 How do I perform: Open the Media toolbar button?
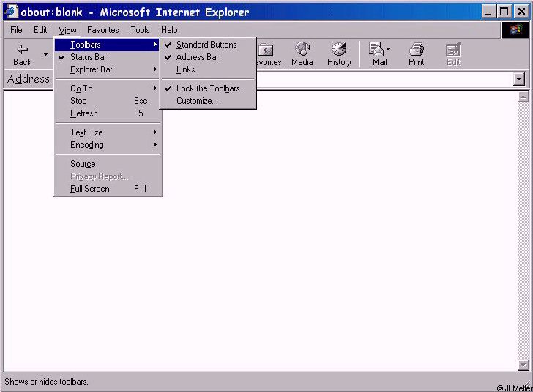[302, 54]
